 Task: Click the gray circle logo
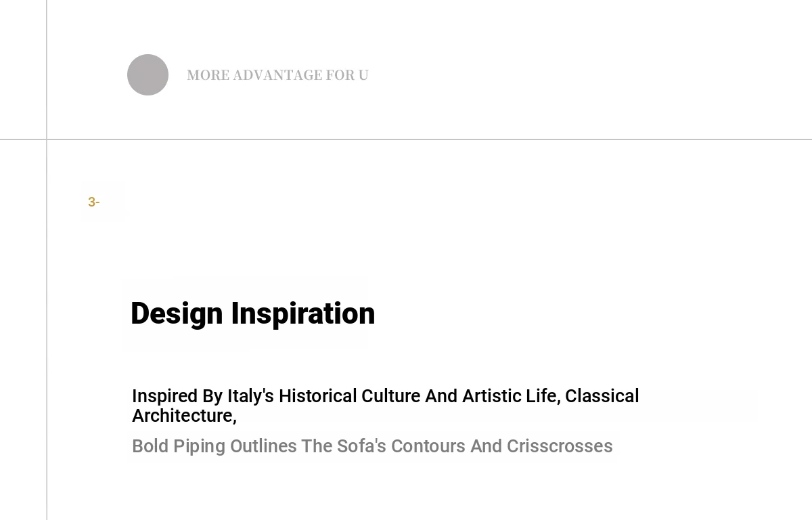[148, 74]
